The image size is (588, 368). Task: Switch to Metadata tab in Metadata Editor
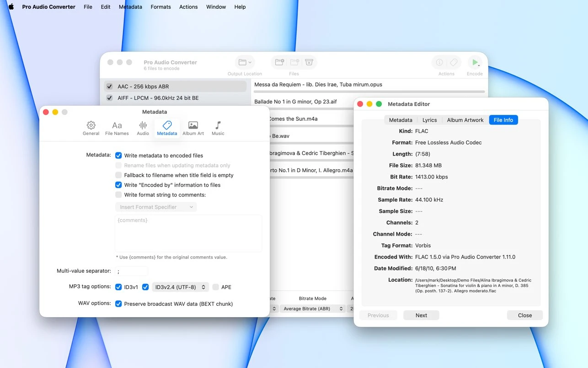pos(401,120)
